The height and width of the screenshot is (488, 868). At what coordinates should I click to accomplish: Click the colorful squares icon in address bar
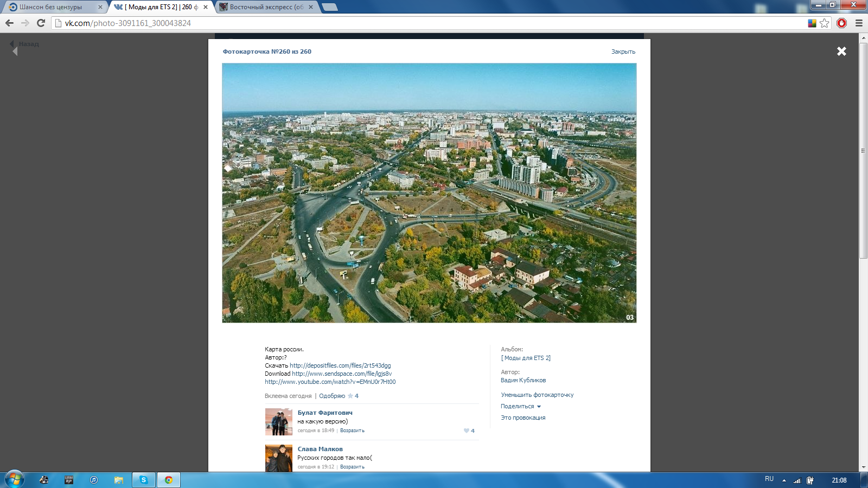(x=812, y=23)
